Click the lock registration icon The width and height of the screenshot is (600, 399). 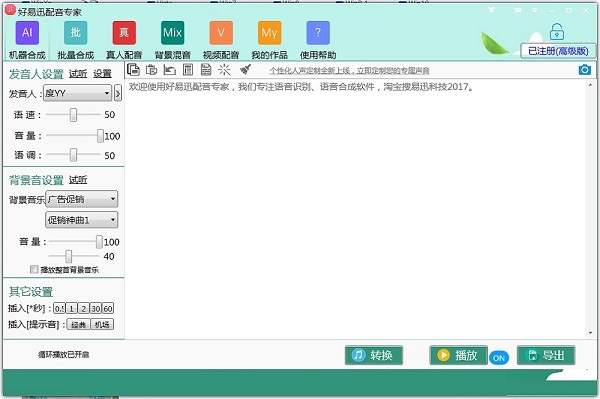[557, 31]
